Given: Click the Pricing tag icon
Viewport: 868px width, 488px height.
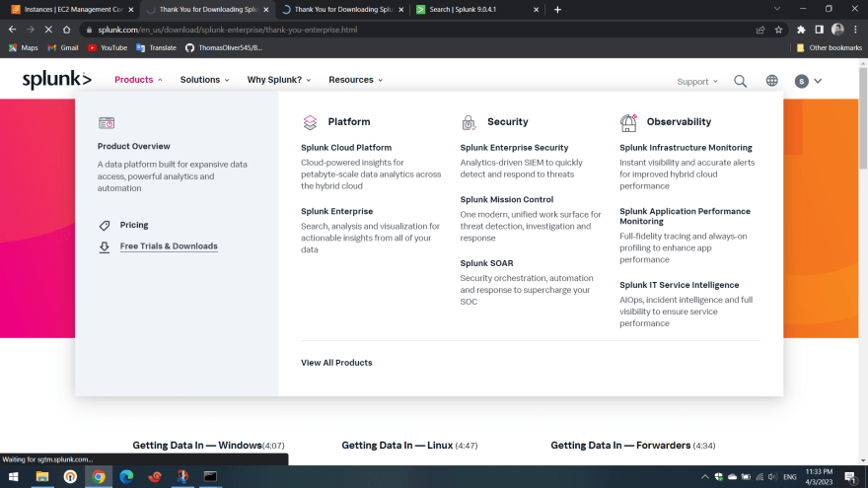Looking at the screenshot, I should click(105, 225).
